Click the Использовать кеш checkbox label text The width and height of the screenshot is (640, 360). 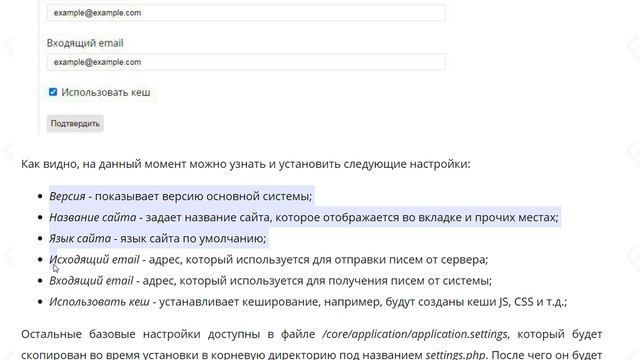pos(106,92)
